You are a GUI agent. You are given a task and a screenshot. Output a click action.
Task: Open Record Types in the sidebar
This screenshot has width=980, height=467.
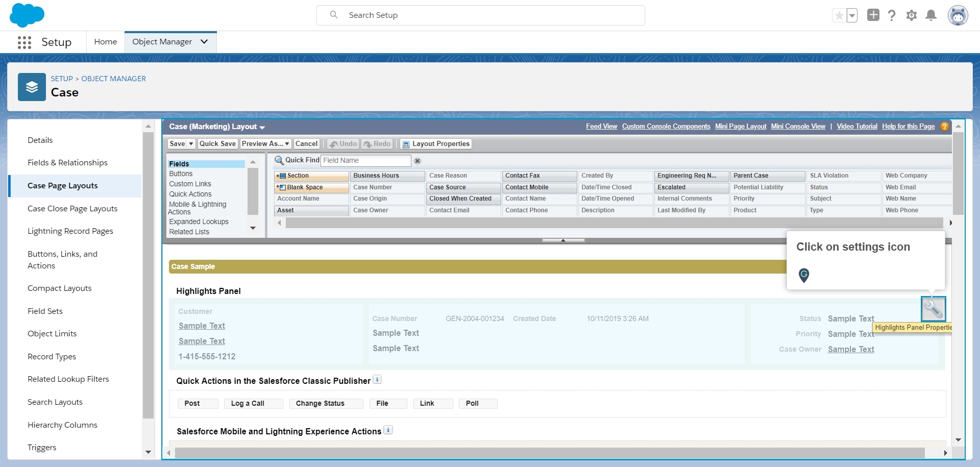click(52, 357)
